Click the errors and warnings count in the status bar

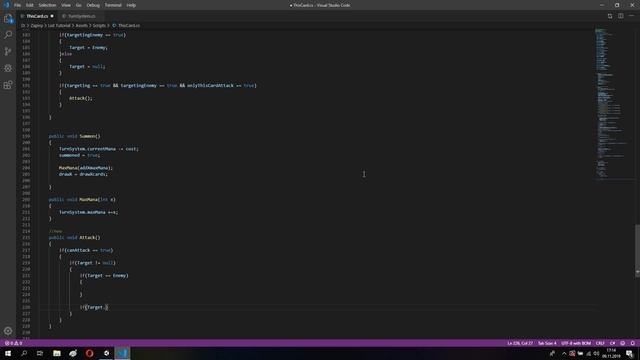tap(13, 343)
